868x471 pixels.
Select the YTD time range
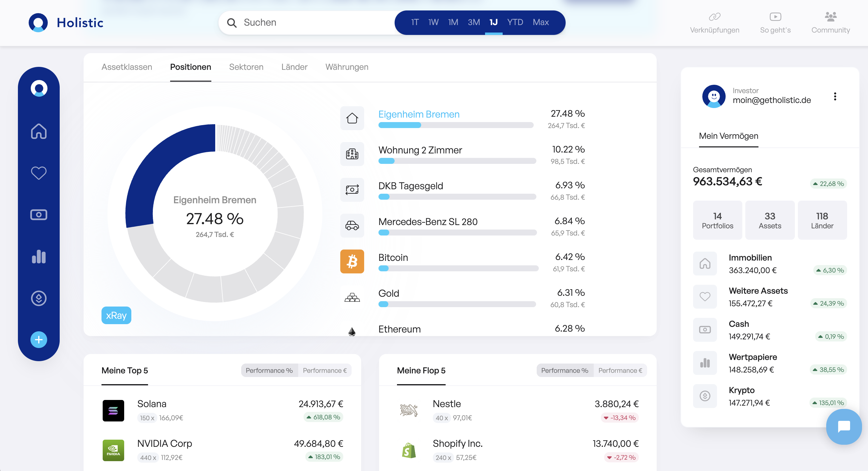(515, 22)
